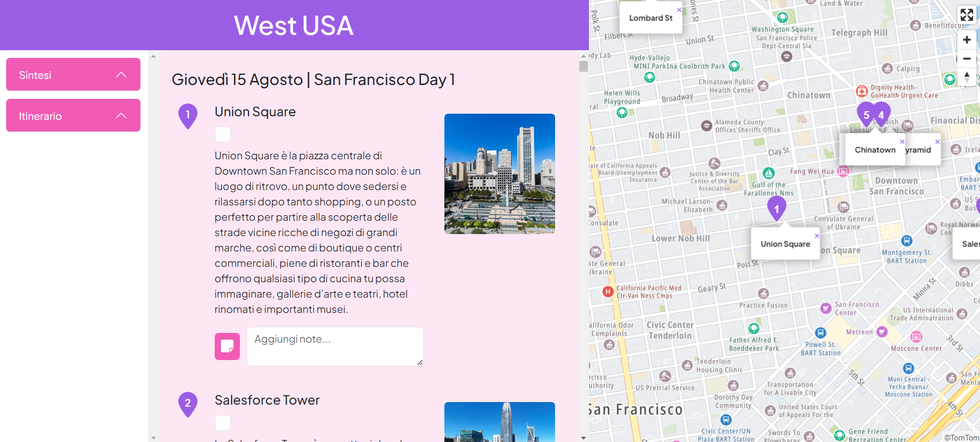Click the Dignity Health urgent care icon

[x=862, y=91]
